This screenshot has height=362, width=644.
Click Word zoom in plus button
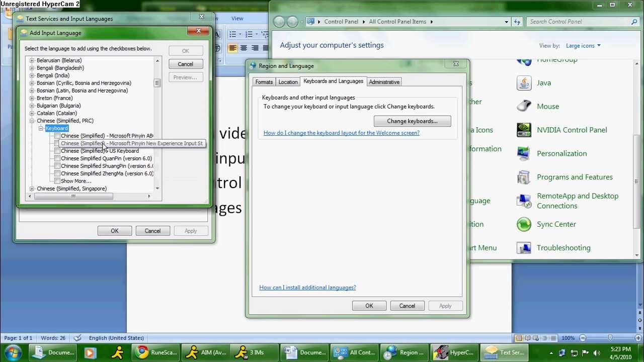pyautogui.click(x=638, y=338)
